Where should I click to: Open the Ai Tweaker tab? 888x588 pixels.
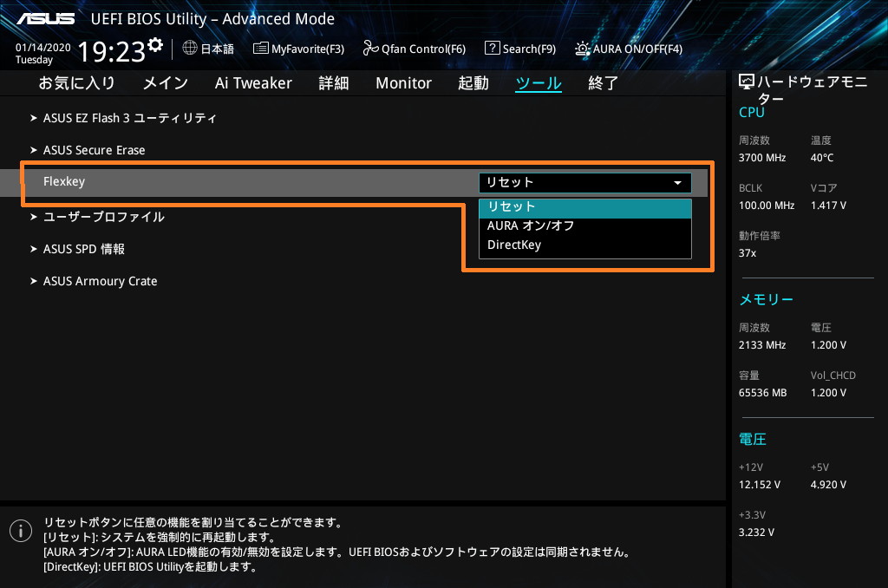[253, 83]
